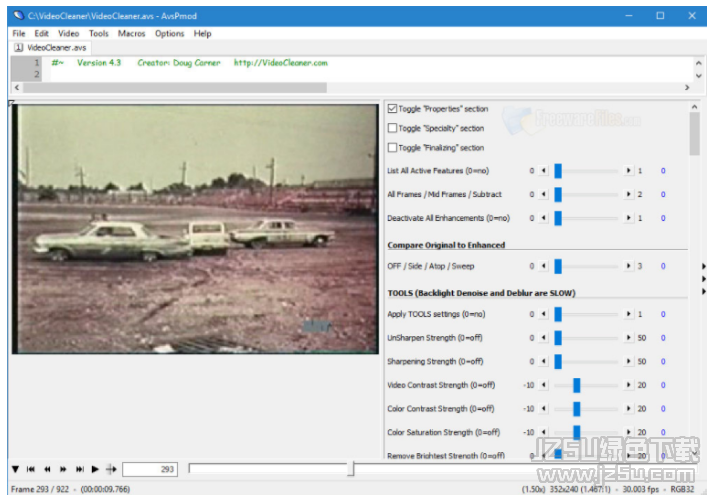713x501 pixels.
Task: Click the script editor horizontal scrollbar
Action: point(175,87)
